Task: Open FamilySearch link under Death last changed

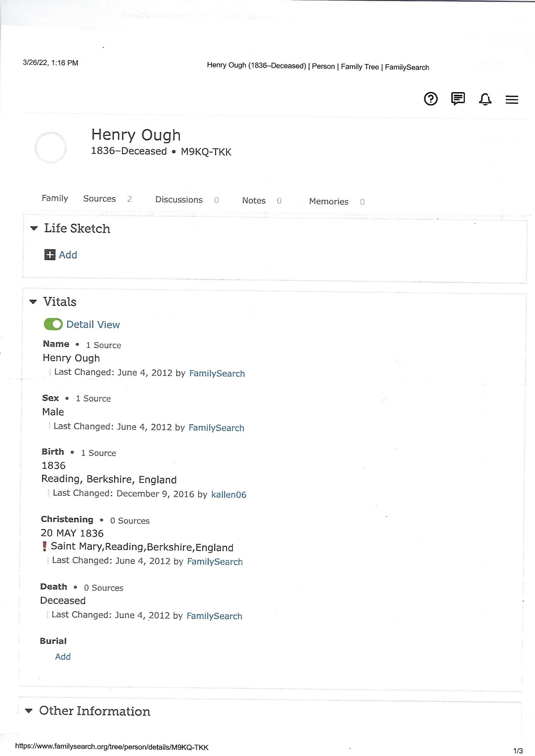Action: [x=214, y=616]
